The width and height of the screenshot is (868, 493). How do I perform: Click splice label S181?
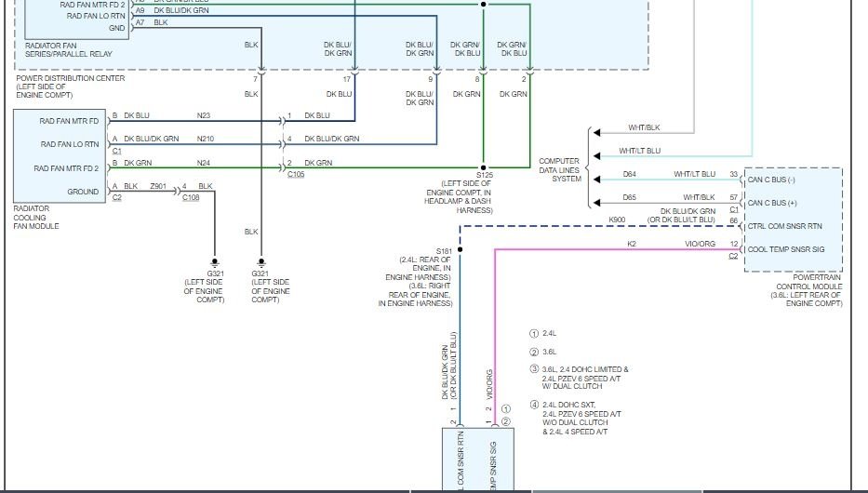point(444,251)
